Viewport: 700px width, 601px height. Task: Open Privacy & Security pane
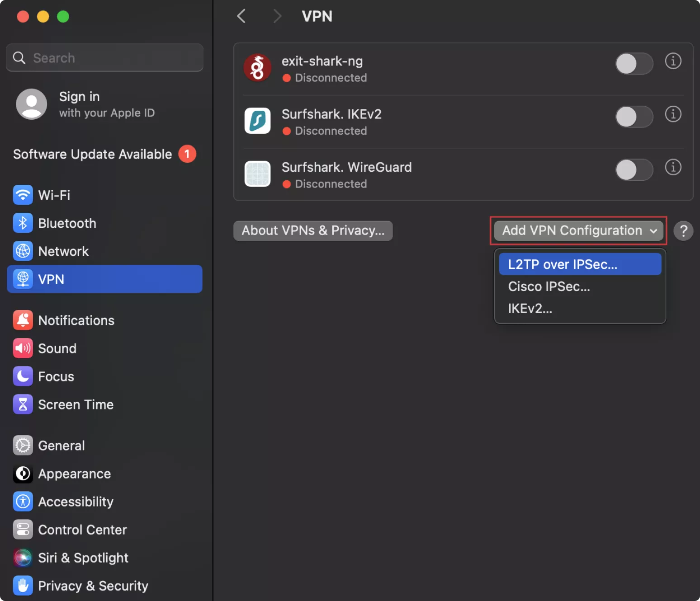tap(93, 586)
